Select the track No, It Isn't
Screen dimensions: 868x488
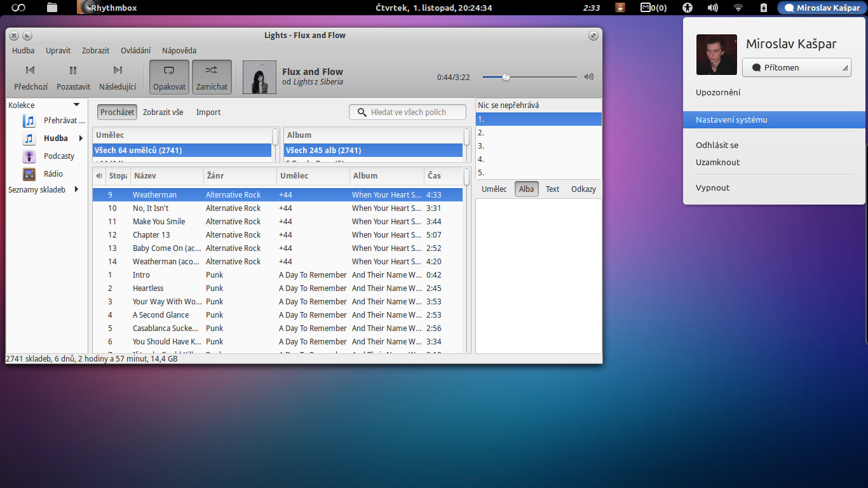278,208
